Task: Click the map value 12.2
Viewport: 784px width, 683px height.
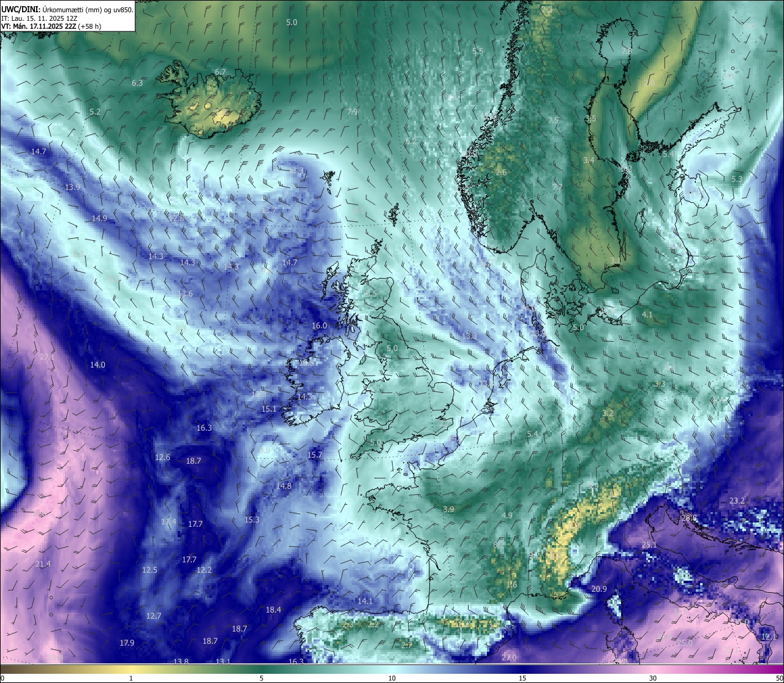Action: click(x=204, y=570)
